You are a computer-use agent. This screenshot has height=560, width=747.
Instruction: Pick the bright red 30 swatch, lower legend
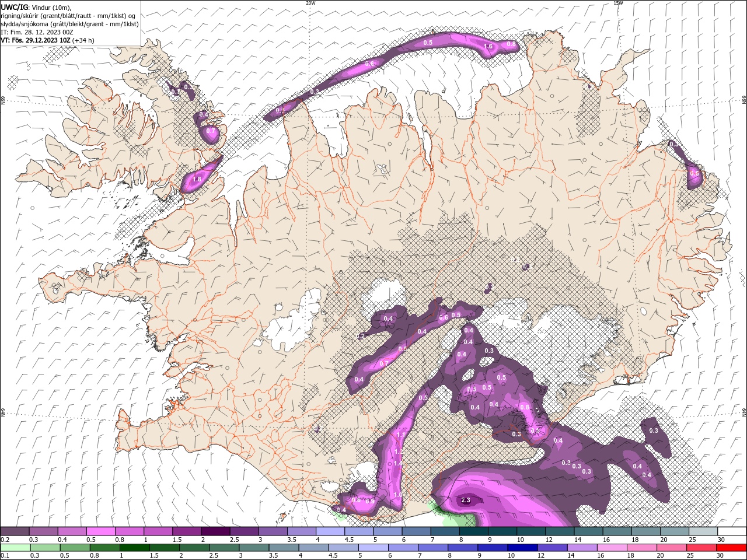(x=731, y=547)
